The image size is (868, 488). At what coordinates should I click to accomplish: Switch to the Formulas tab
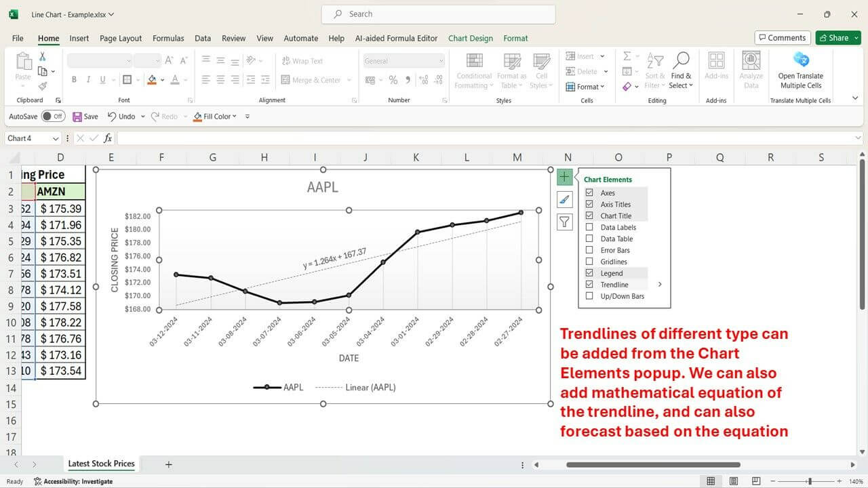(168, 39)
